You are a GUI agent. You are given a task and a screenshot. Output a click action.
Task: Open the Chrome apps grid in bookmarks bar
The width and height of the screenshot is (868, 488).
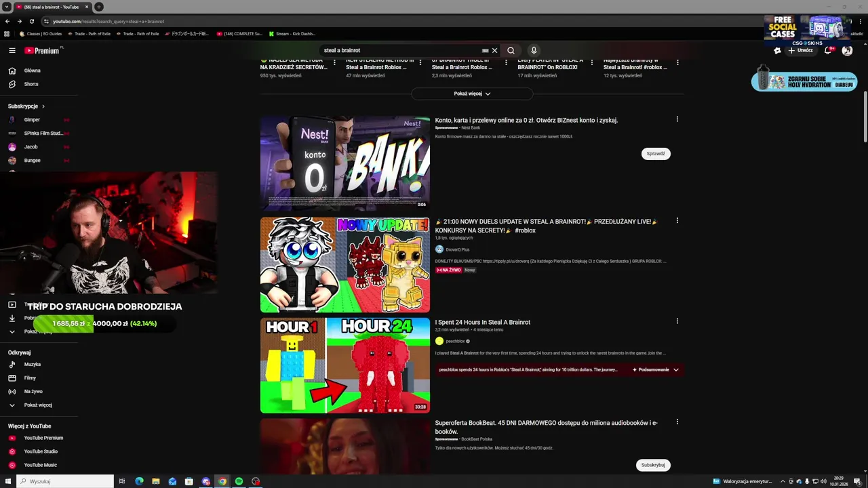7,33
